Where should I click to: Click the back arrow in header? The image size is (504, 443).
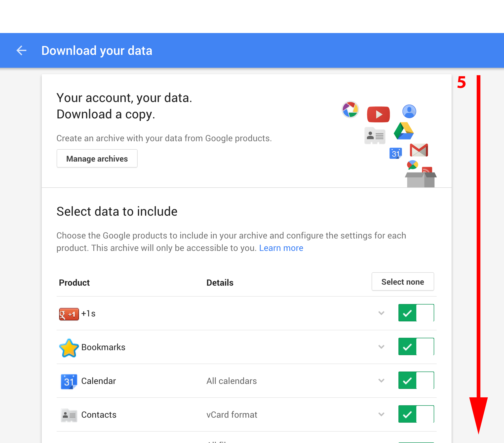[x=21, y=50]
